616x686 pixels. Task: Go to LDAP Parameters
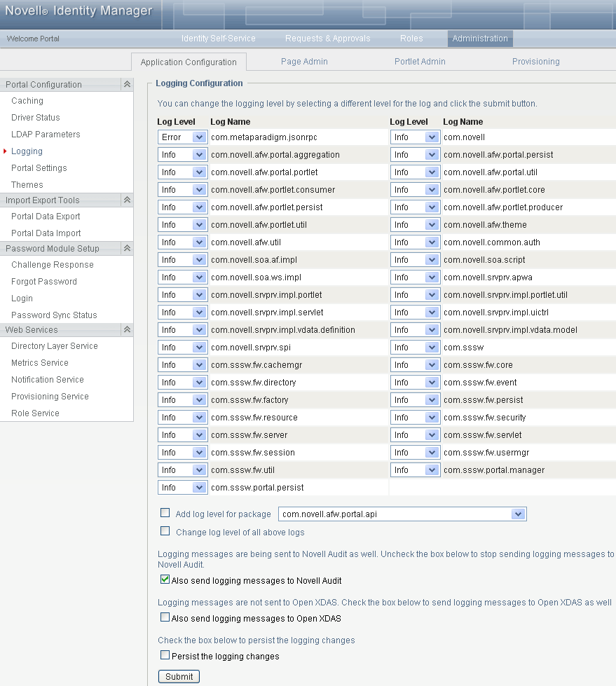coord(46,135)
